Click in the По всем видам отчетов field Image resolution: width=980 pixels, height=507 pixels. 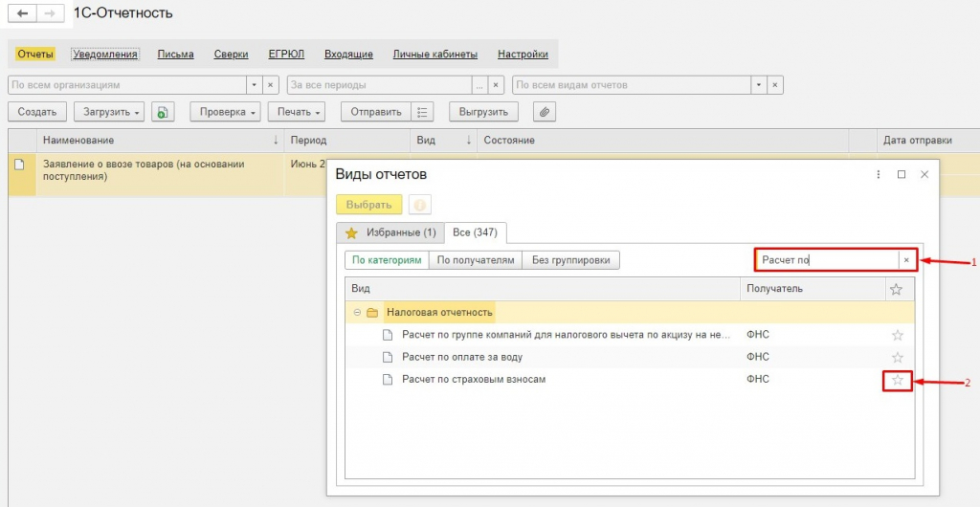coord(632,85)
